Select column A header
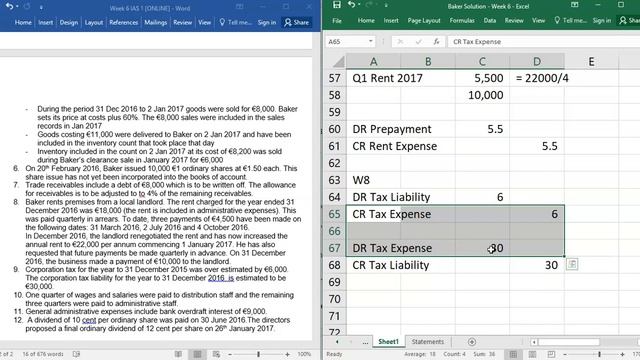 [373, 61]
